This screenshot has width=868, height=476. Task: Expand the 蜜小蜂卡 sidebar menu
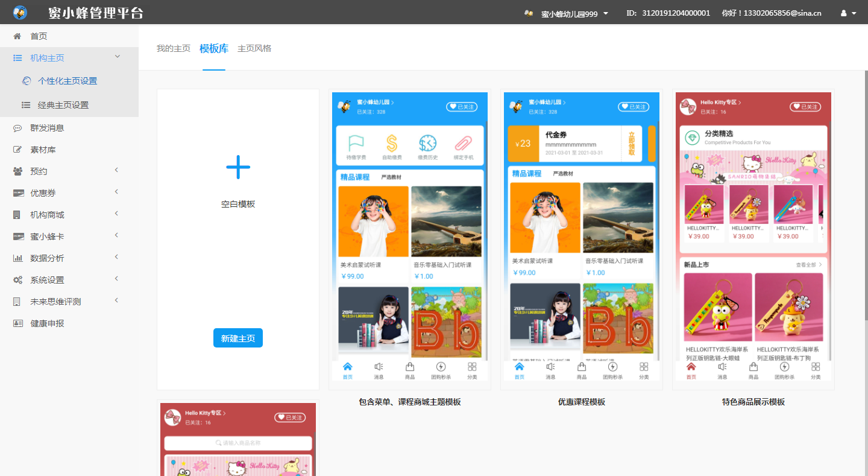(116, 236)
